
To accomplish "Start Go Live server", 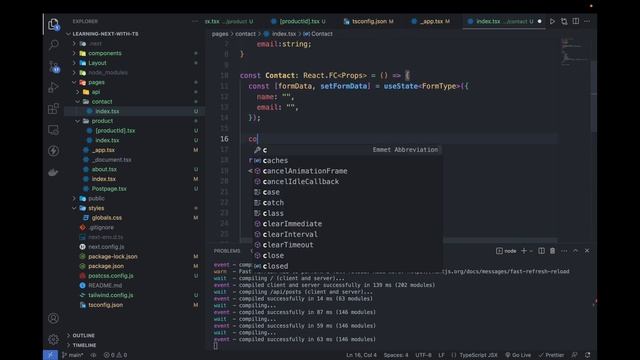I will click(x=518, y=355).
